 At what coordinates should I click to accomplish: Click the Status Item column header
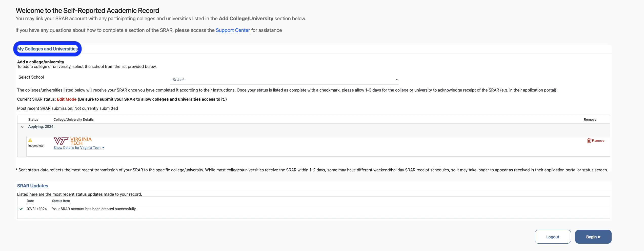[61, 201]
